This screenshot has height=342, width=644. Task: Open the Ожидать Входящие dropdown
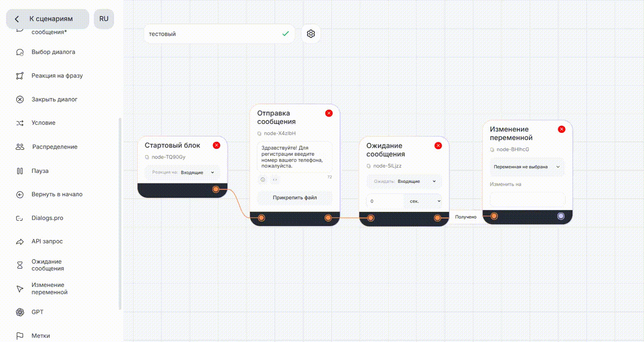tap(417, 181)
